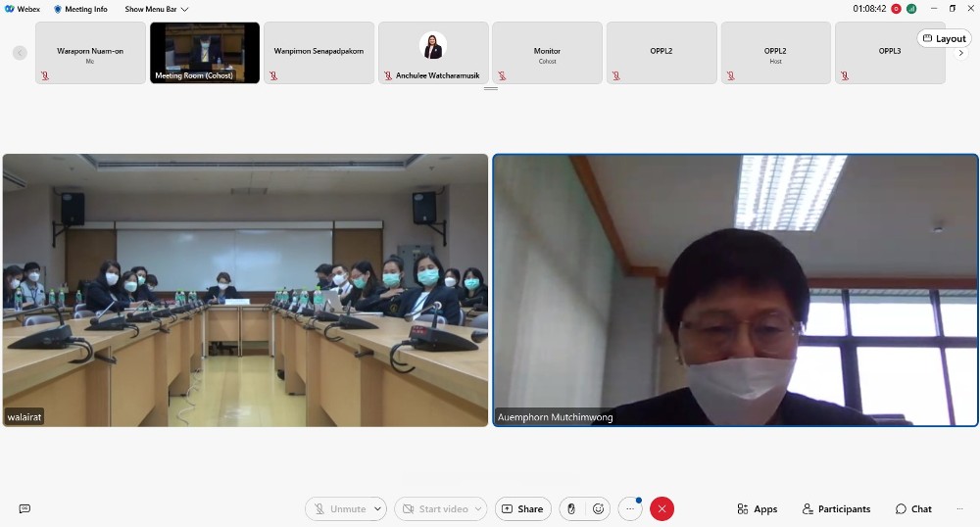This screenshot has width=980, height=527.
Task: Open the Chat panel
Action: coord(913,509)
